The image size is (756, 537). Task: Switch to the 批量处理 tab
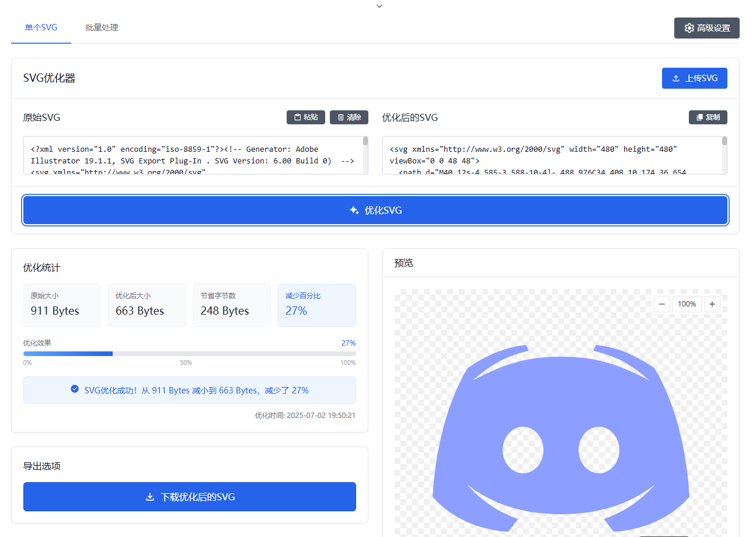tap(102, 27)
